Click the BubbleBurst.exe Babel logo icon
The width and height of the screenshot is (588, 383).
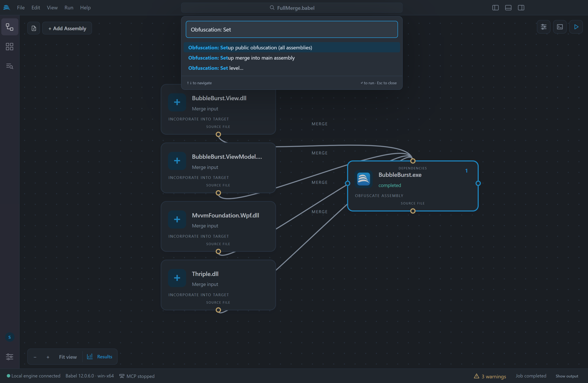pyautogui.click(x=363, y=179)
